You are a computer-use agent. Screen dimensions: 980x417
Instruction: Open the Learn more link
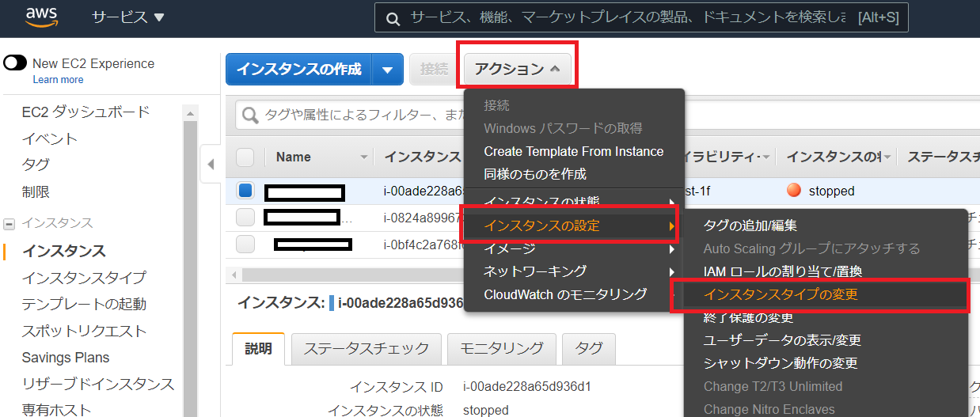pyautogui.click(x=58, y=80)
